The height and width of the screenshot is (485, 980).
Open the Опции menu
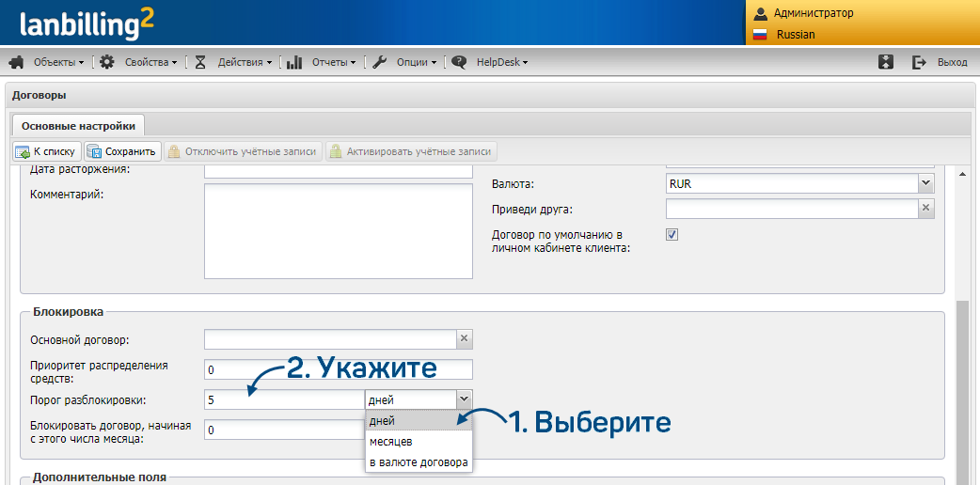417,62
